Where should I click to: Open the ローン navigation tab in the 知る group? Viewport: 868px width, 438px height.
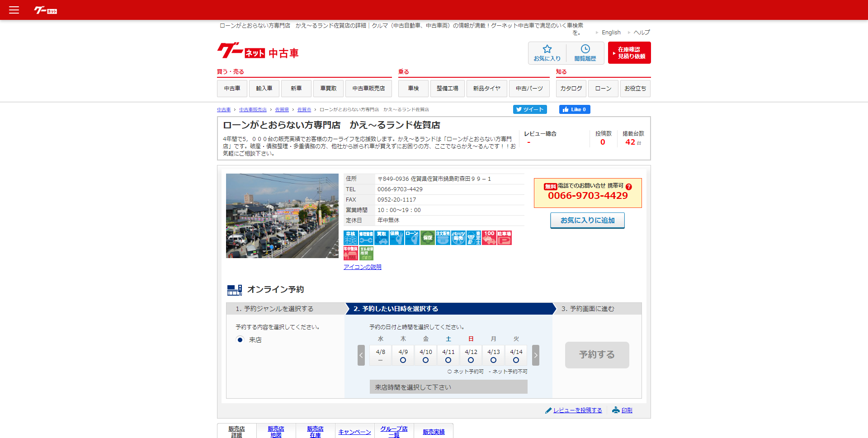[x=603, y=89]
